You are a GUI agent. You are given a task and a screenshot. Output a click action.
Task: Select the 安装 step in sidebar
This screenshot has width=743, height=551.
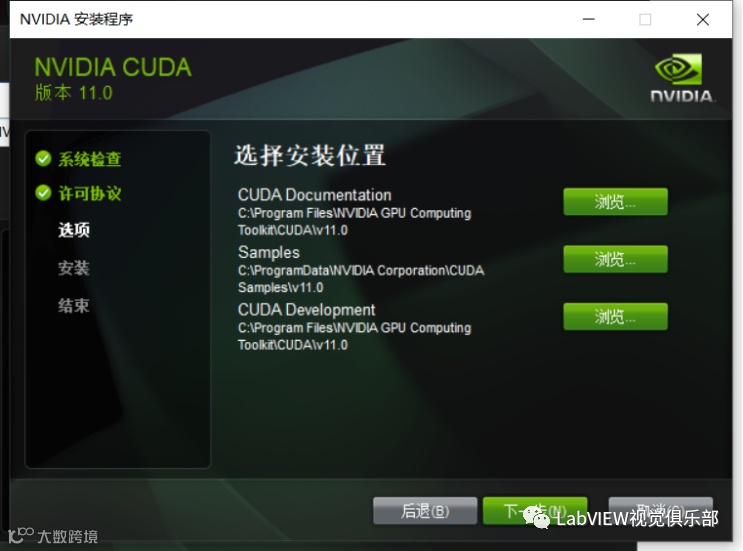coord(74,268)
